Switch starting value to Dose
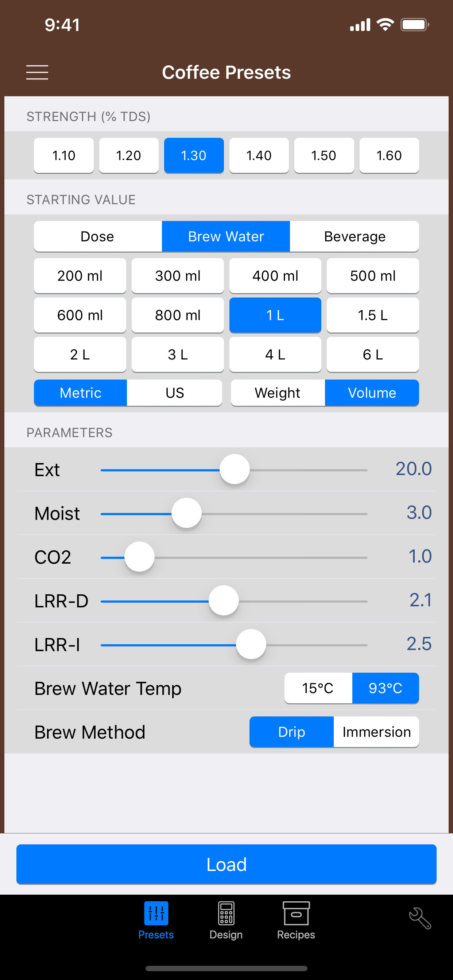Screen dimensions: 453x980 point(97,237)
